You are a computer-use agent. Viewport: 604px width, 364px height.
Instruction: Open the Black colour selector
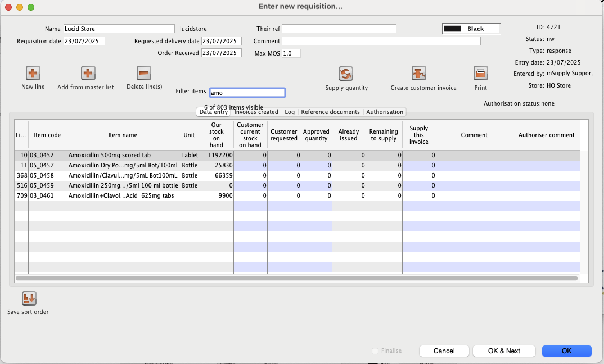point(471,29)
